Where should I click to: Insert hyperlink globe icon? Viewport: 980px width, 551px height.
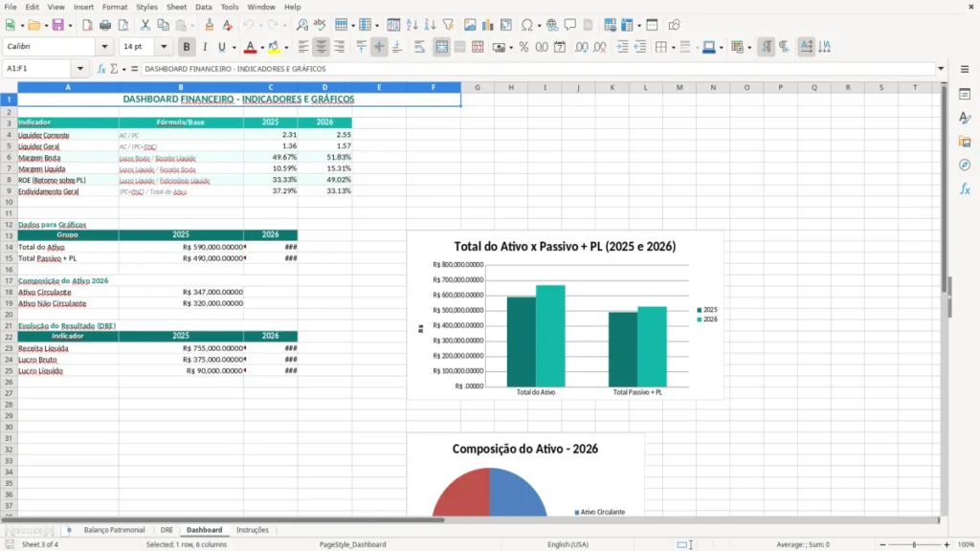pos(552,25)
